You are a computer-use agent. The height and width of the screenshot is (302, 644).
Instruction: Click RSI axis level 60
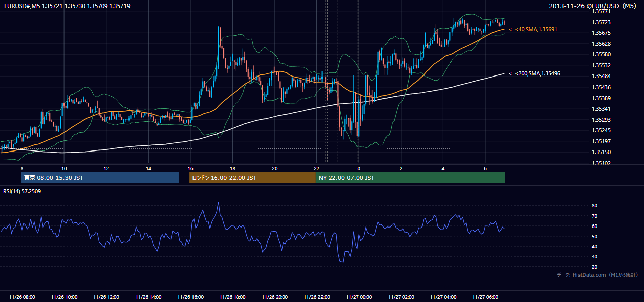(594, 226)
